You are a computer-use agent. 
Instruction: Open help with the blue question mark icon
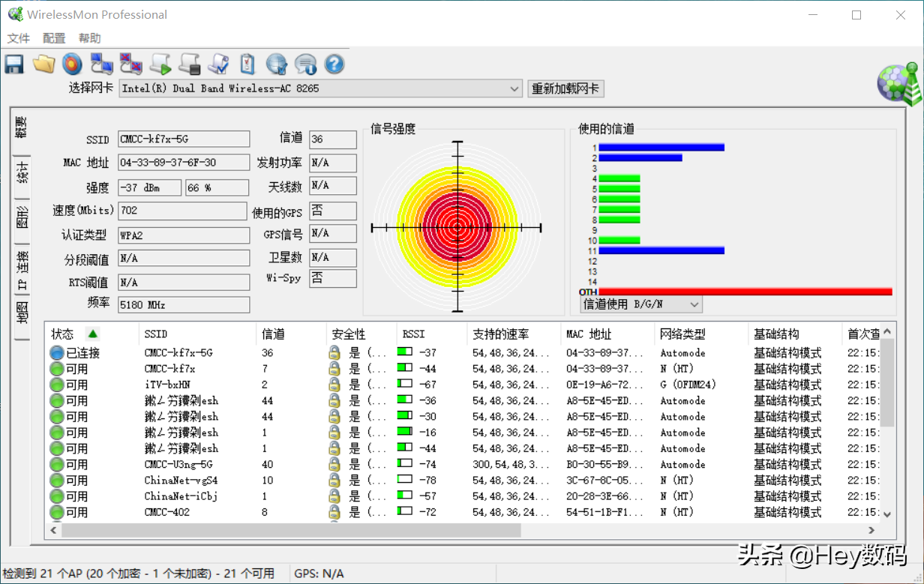[x=334, y=64]
